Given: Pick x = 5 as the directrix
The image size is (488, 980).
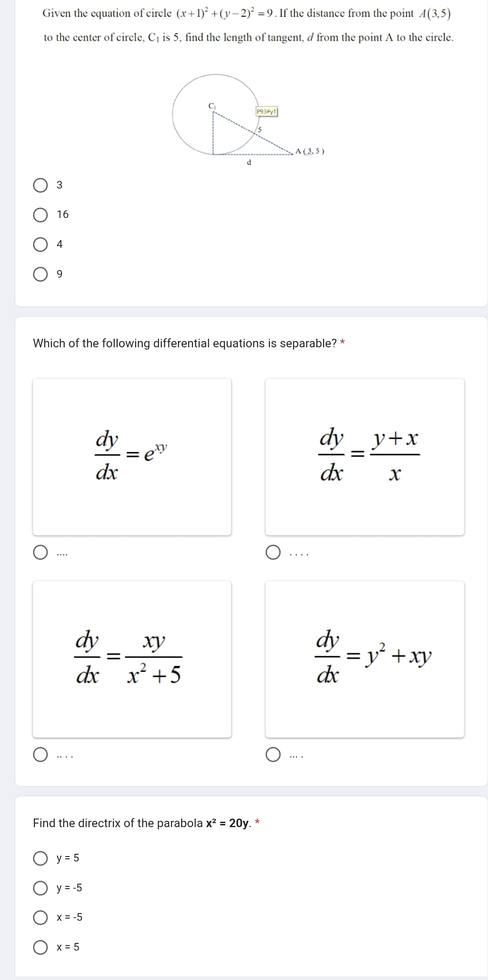Looking at the screenshot, I should [x=41, y=947].
